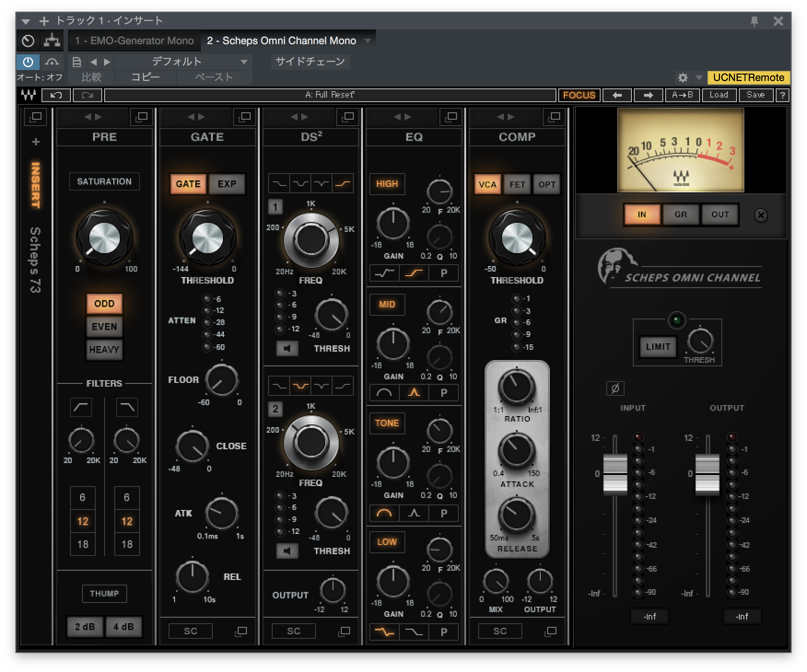Move PRE module with its arrows
The width and height of the screenshot is (807, 672).
93,117
